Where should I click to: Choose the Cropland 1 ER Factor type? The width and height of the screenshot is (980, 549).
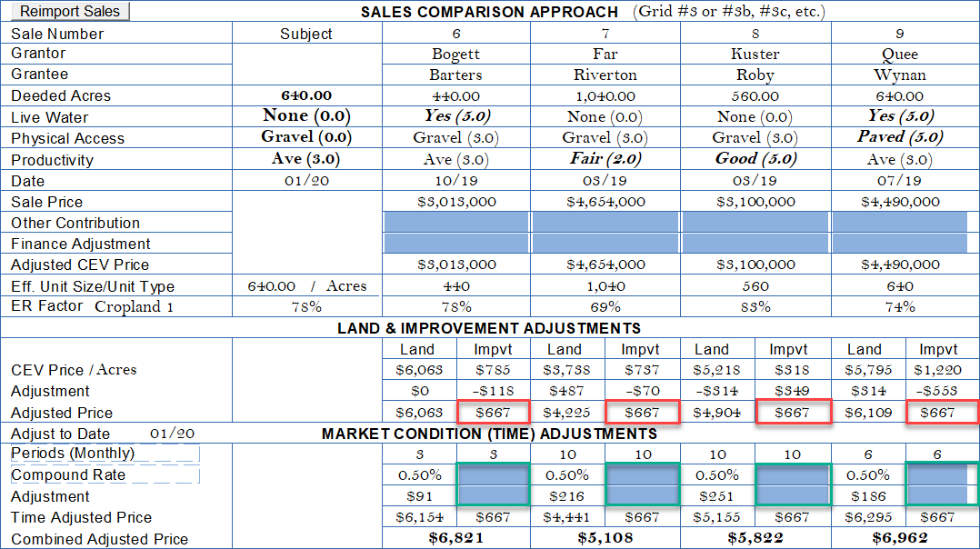coord(134,307)
